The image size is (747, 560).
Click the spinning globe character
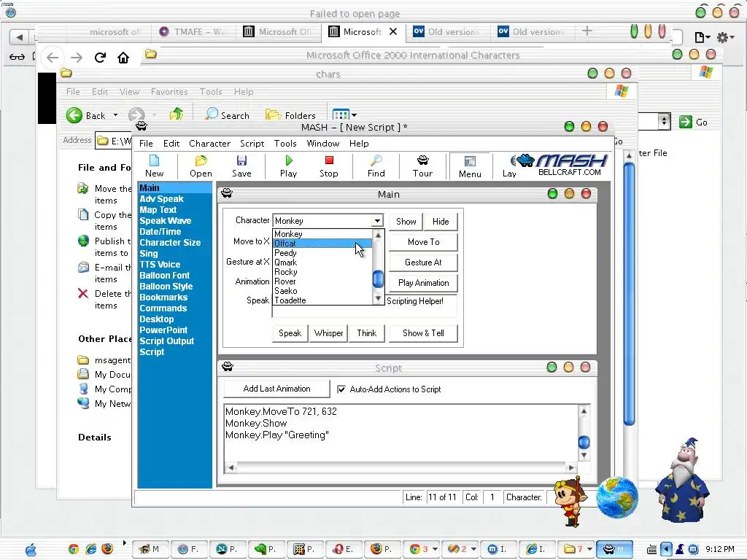[x=617, y=497]
